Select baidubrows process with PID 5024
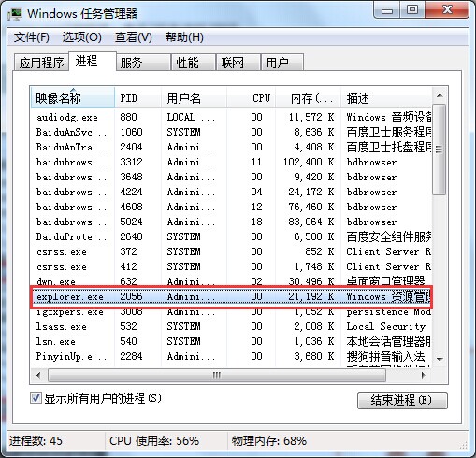The image size is (476, 458). (232, 222)
